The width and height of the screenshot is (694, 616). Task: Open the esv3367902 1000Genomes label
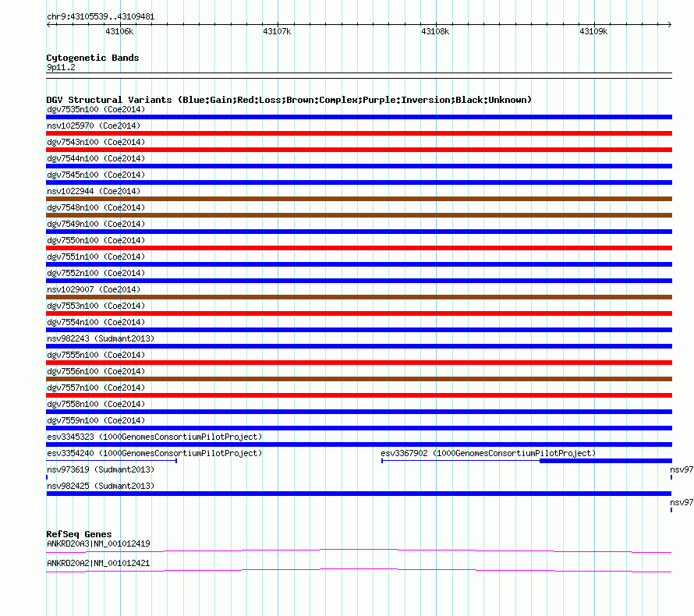(488, 453)
